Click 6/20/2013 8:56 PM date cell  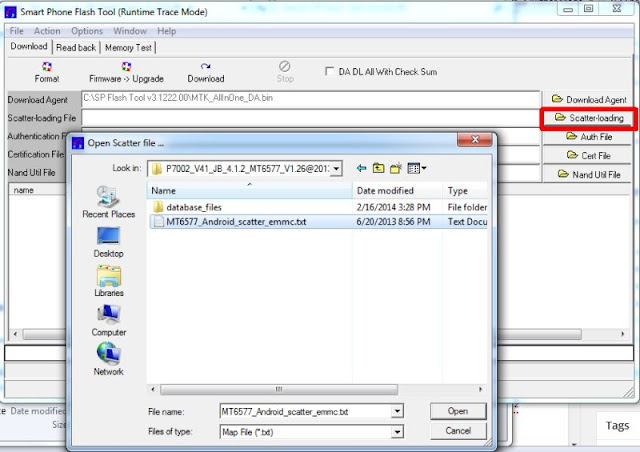point(393,222)
